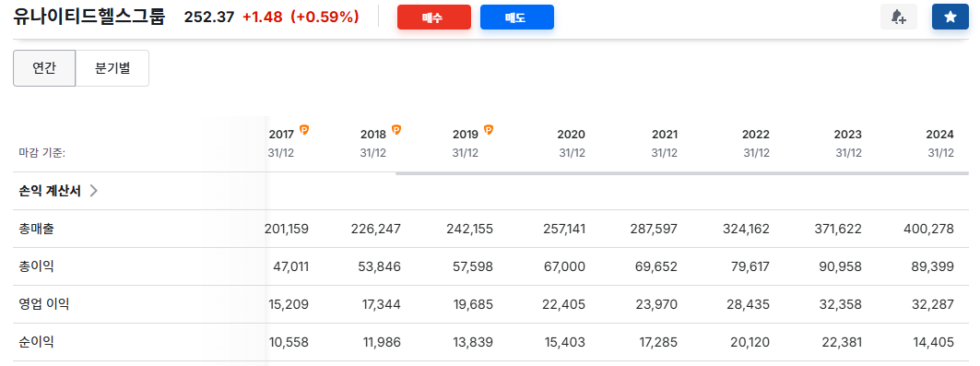Viewport: 980px width, 366px height.
Task: Open the 손익 계산서 section link
Action: pos(50,191)
